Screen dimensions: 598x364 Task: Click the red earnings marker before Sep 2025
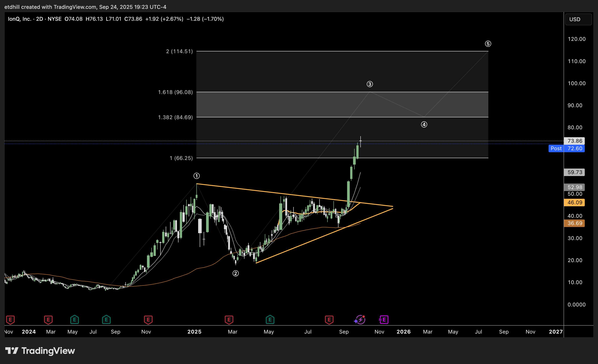click(329, 320)
